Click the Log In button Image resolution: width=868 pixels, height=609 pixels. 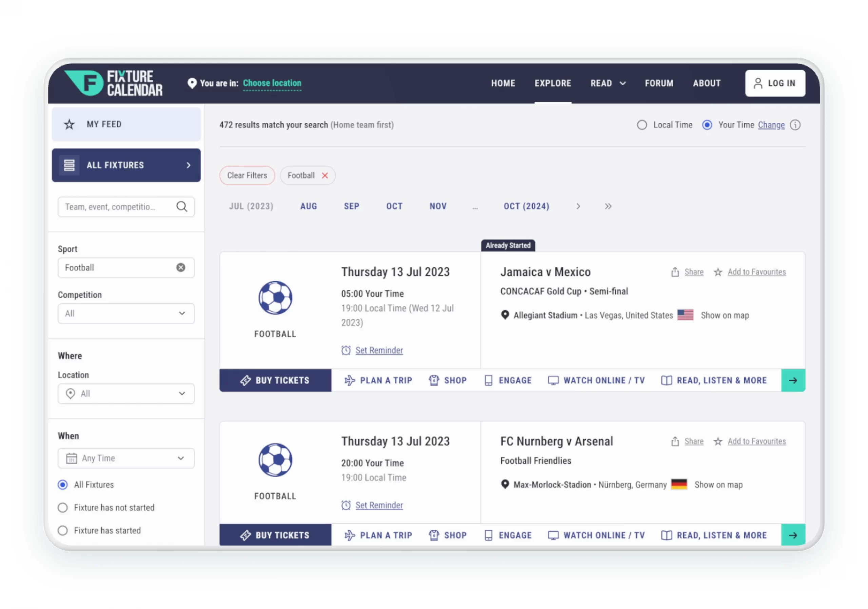point(775,83)
